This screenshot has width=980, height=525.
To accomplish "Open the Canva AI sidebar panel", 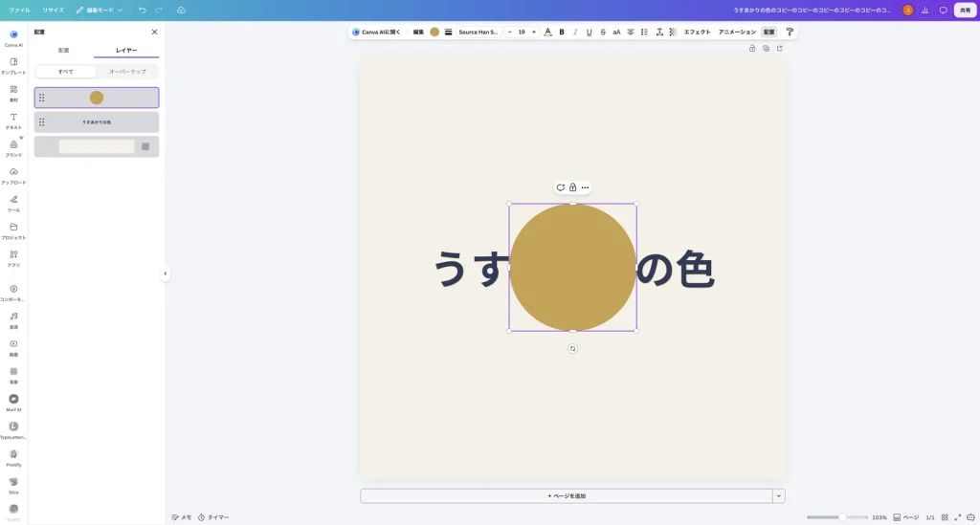I will pos(13,38).
